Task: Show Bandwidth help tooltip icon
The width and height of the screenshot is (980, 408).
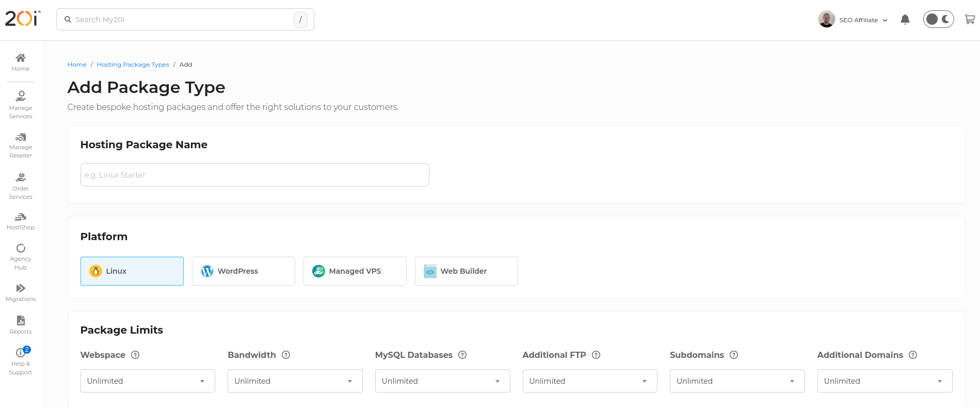Action: pos(286,355)
